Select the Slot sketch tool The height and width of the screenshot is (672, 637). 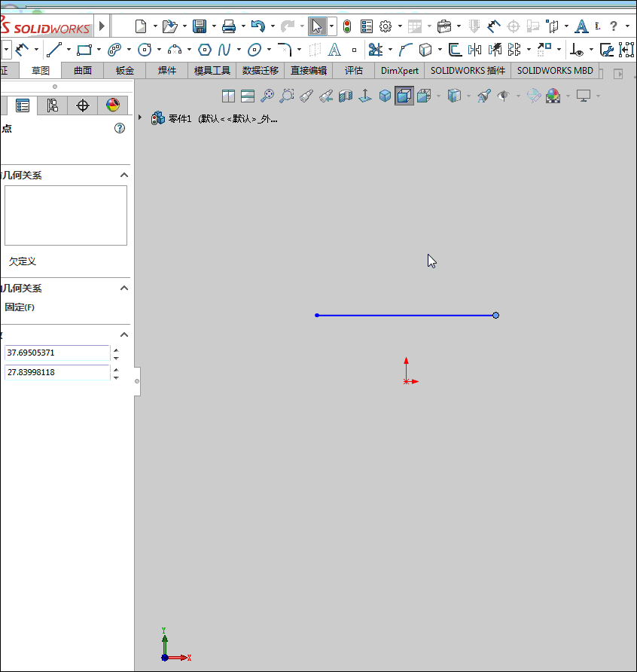[x=114, y=50]
